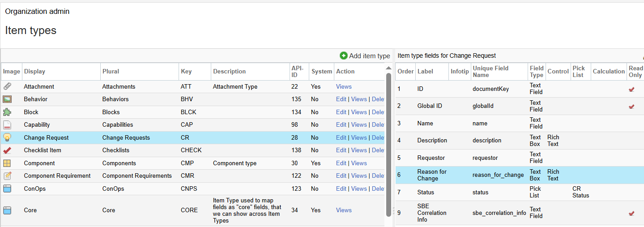
Task: Click Views link in the Core row
Action: click(344, 210)
